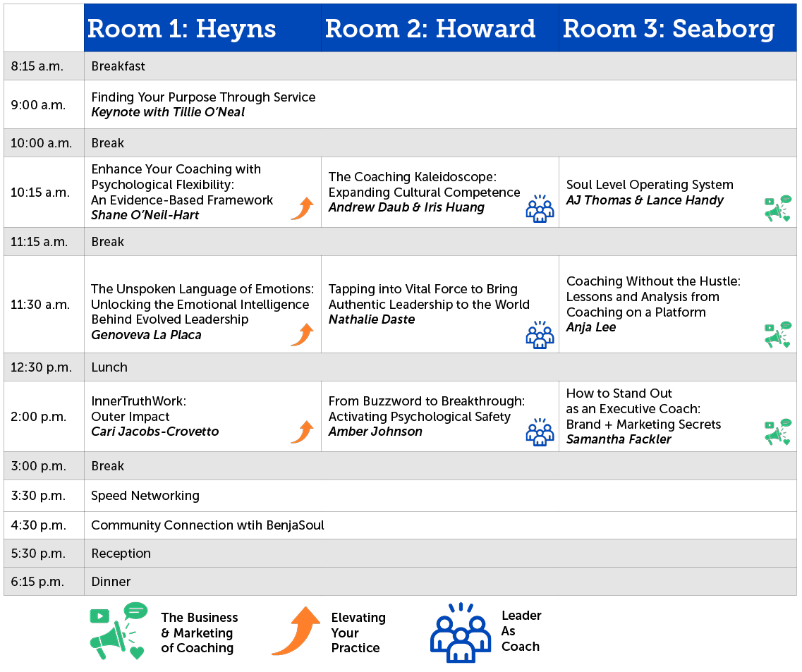Screen dimensions: 802x672
Task: Click the blue people icon beside Andrew Daub session
Action: pyautogui.click(x=540, y=208)
